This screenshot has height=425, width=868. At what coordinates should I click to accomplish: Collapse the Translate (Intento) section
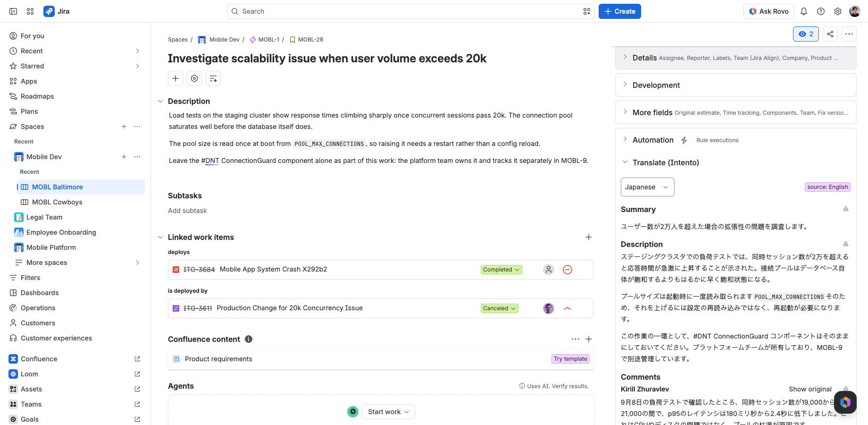625,162
